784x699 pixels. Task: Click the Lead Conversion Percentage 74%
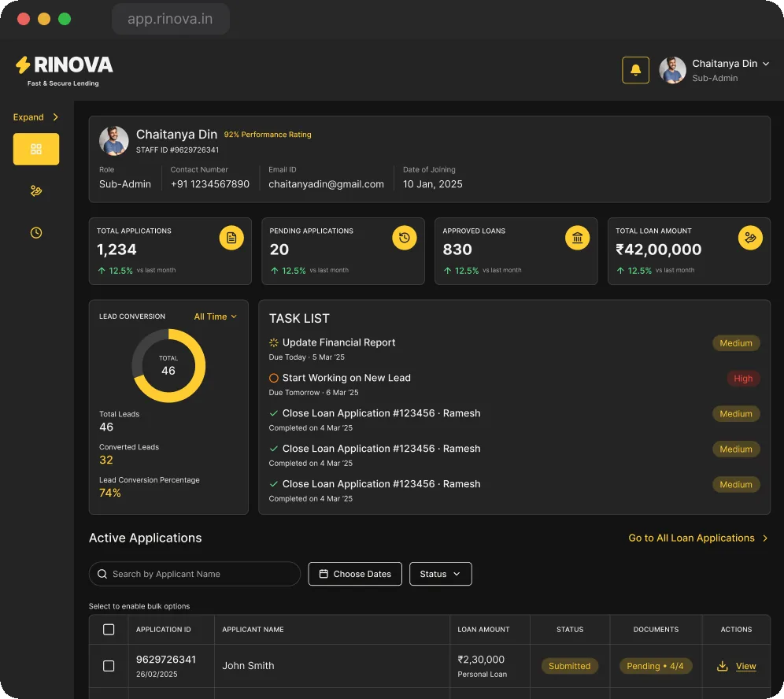coord(110,493)
